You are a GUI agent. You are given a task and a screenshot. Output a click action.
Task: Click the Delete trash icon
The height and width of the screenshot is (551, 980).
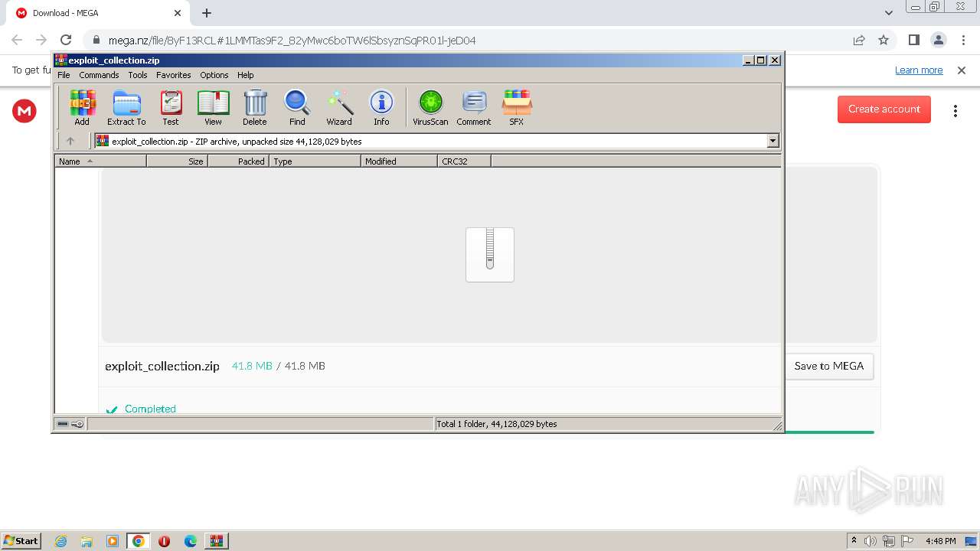click(x=255, y=107)
